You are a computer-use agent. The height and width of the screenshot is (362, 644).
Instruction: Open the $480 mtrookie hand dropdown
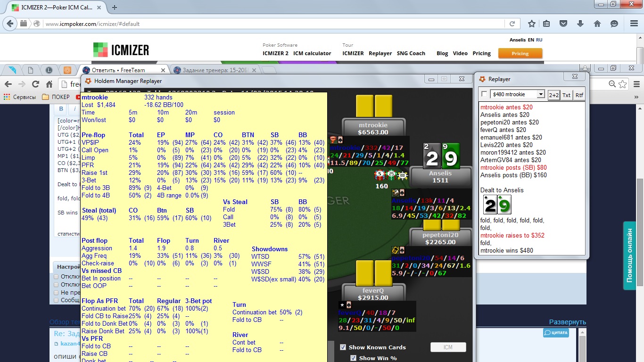518,94
